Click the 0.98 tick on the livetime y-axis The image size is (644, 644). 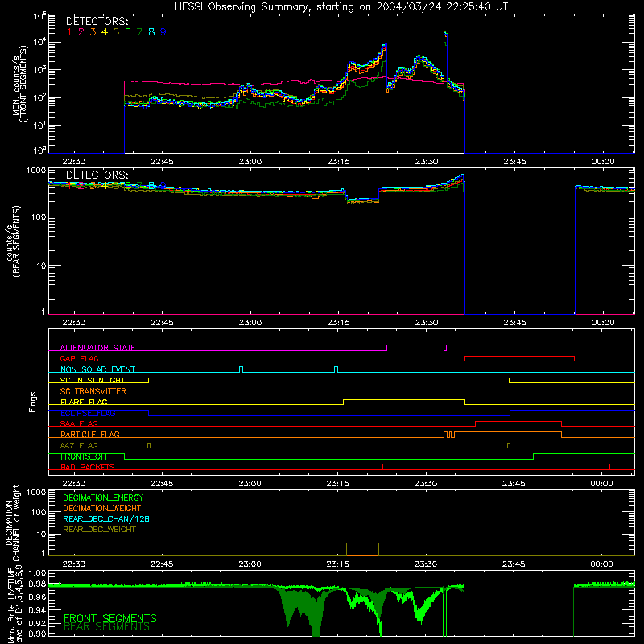38,584
